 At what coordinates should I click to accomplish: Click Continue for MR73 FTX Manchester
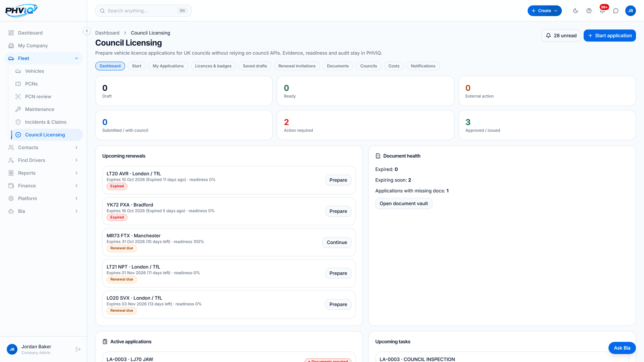(337, 242)
